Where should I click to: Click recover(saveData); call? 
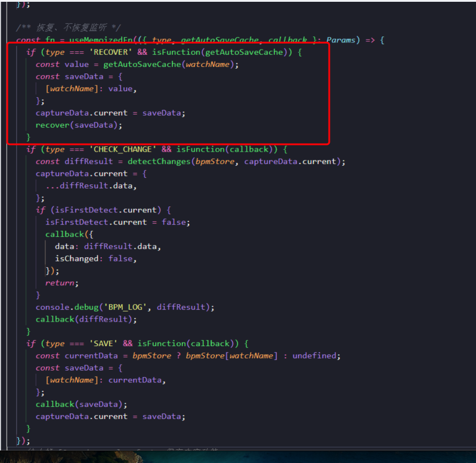pos(79,125)
